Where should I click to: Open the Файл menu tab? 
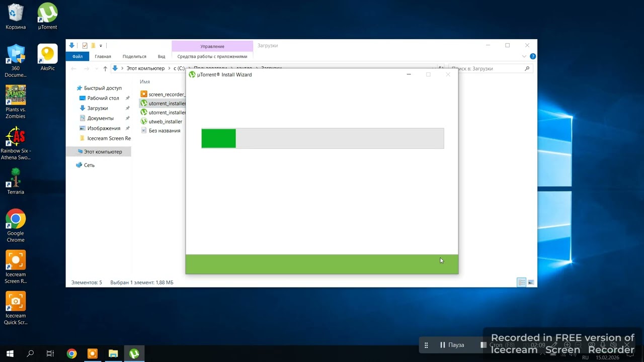tap(77, 56)
